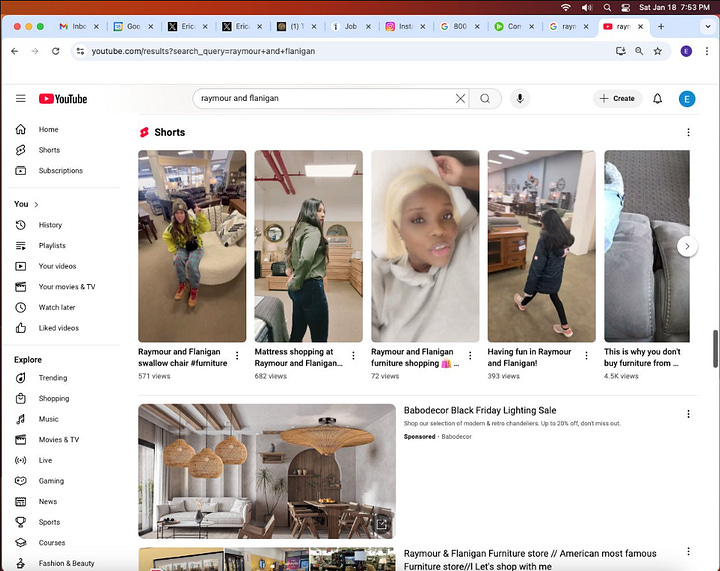The height and width of the screenshot is (571, 720).
Task: Click the browser back arrow
Action: click(x=15, y=51)
